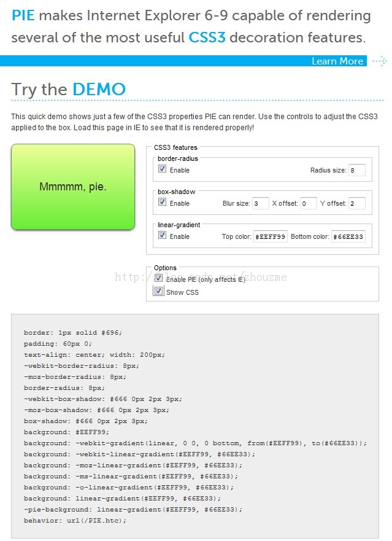Click the X offset input field

pos(309,203)
